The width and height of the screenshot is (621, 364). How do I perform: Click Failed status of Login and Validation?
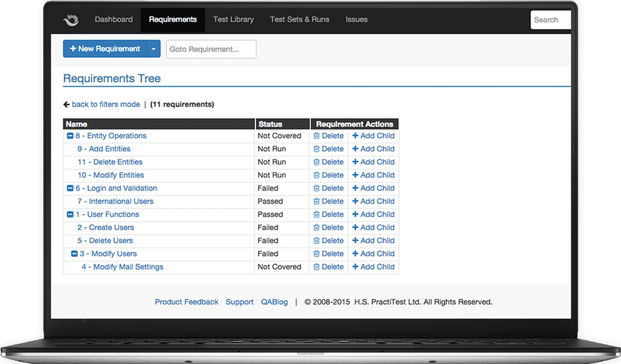pos(268,188)
